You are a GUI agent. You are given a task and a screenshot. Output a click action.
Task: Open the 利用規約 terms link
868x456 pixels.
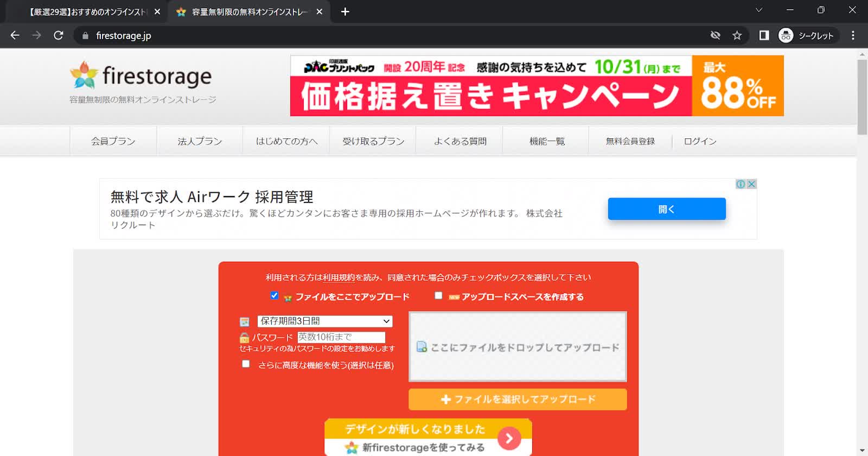point(339,277)
